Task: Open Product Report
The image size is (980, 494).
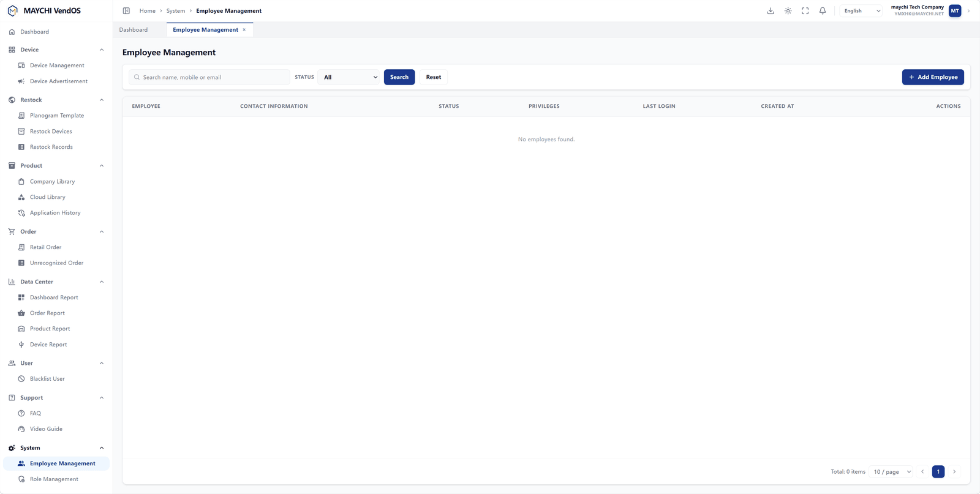Action: pyautogui.click(x=56, y=329)
